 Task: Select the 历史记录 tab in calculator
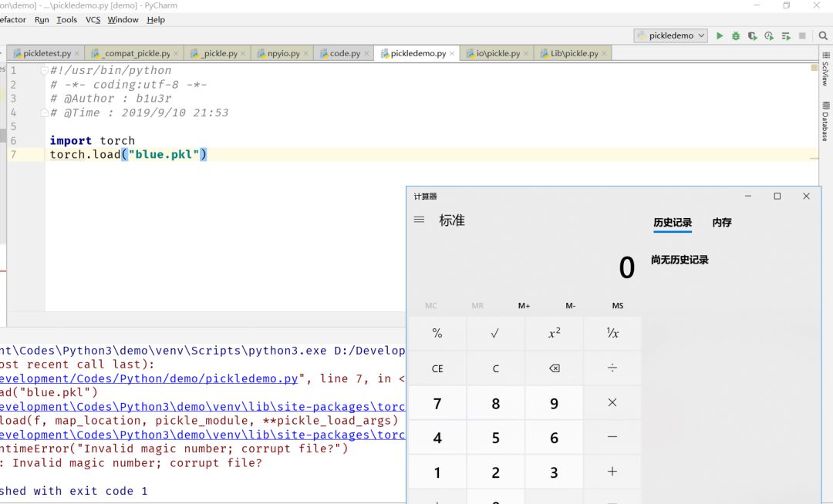(x=673, y=223)
